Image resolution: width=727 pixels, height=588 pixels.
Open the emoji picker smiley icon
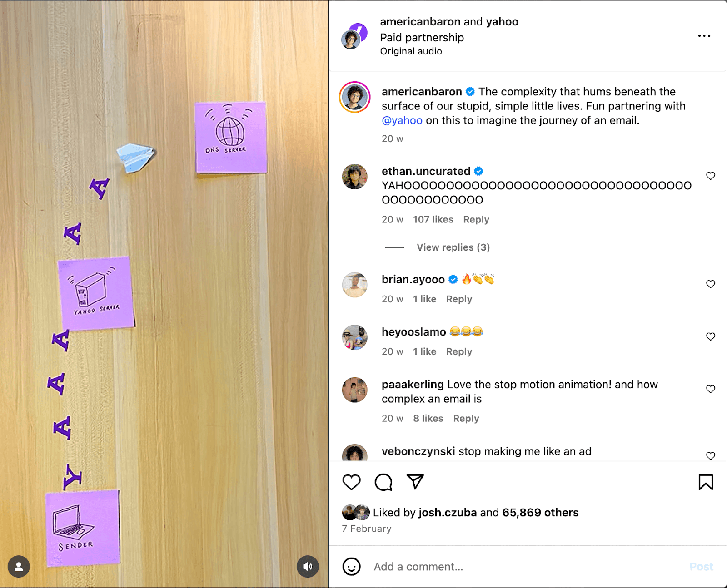tap(351, 567)
